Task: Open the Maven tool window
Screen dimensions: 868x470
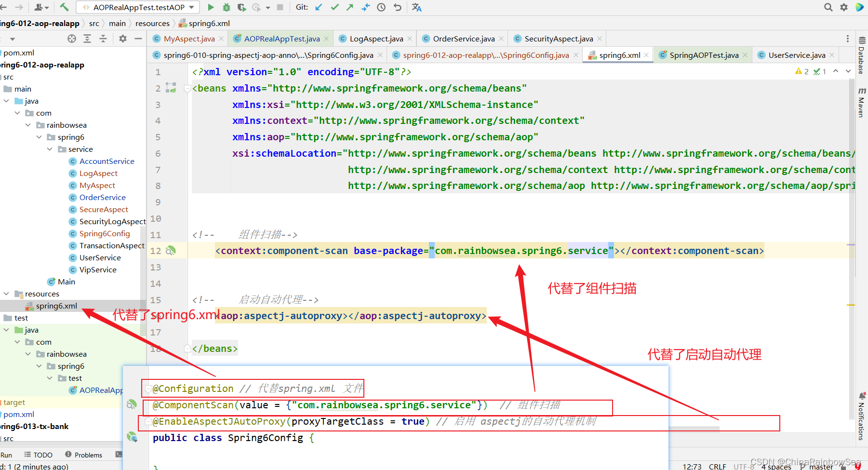Action: click(862, 102)
